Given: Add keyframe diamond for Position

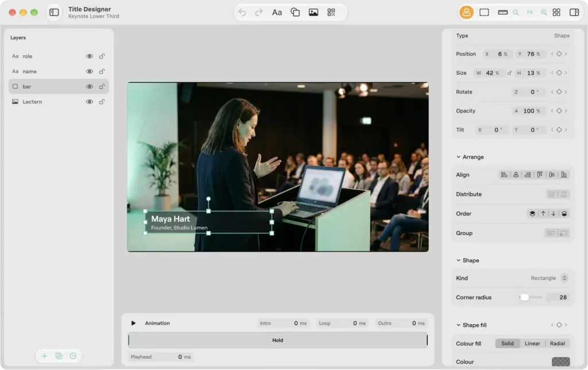Looking at the screenshot, I should pyautogui.click(x=559, y=54).
